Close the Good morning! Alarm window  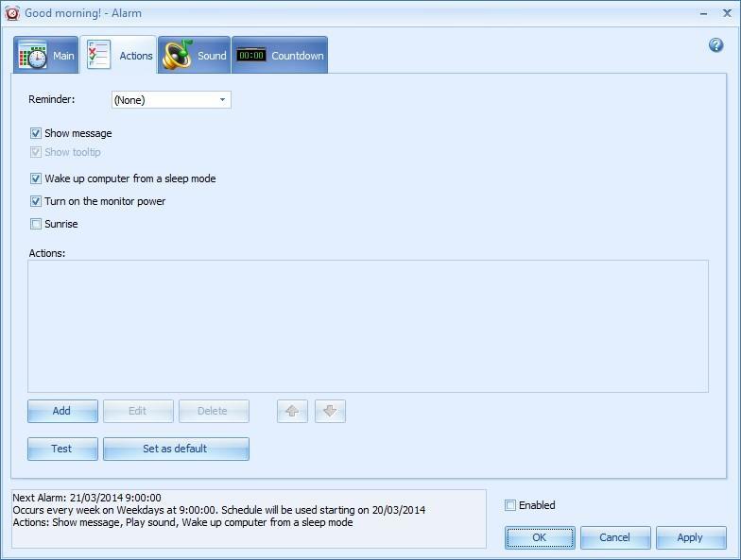click(x=728, y=13)
